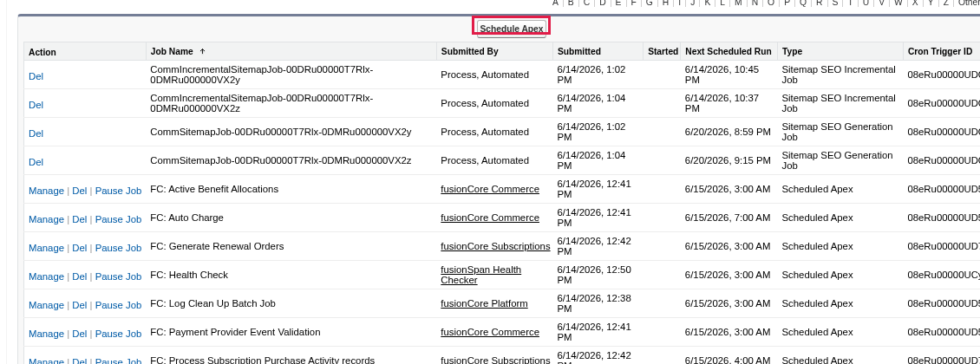The width and height of the screenshot is (980, 364).
Task: Select job name 'FC: Log Clean Up Batch Job'
Action: tap(213, 303)
